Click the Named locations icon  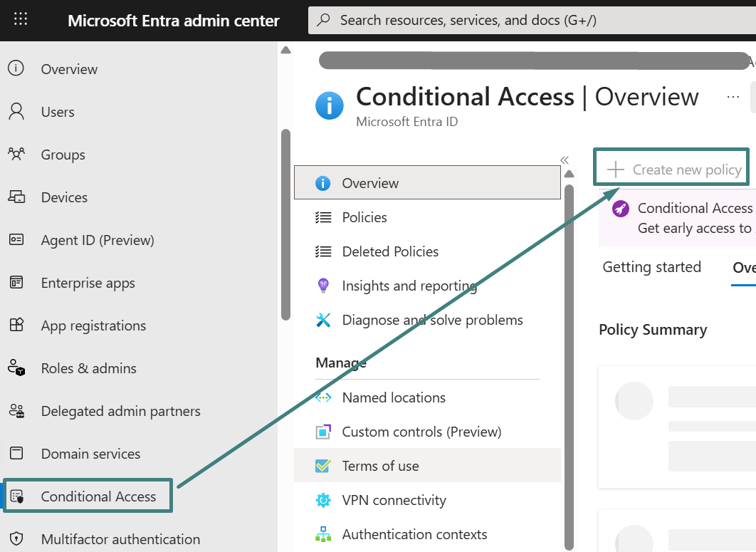pyautogui.click(x=323, y=397)
